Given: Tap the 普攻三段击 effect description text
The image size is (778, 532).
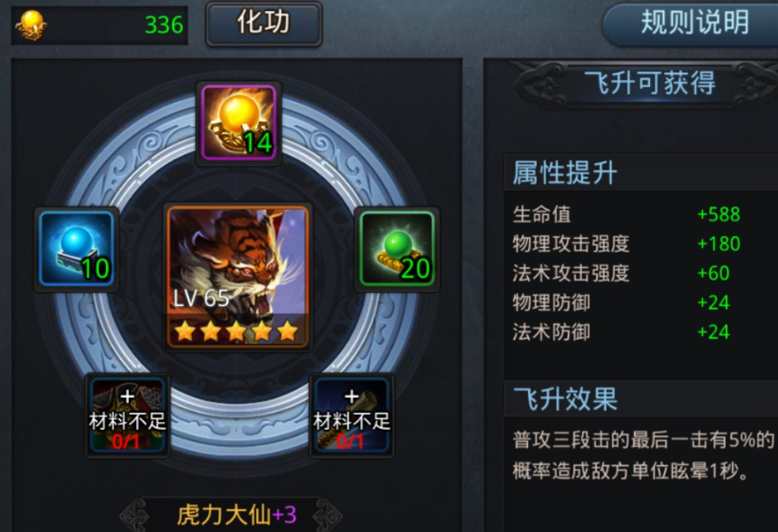Looking at the screenshot, I should (644, 455).
